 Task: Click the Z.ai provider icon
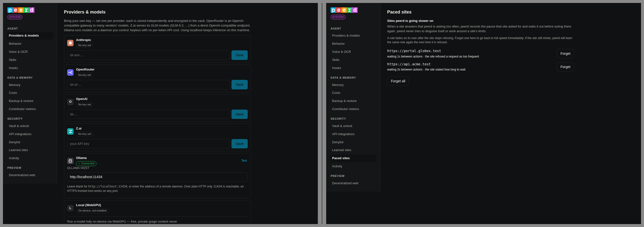pyautogui.click(x=70, y=131)
